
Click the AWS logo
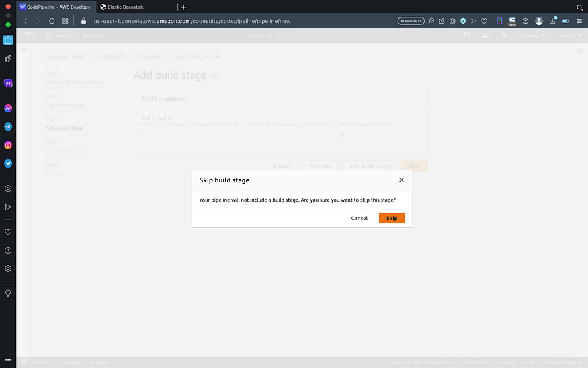pos(28,35)
